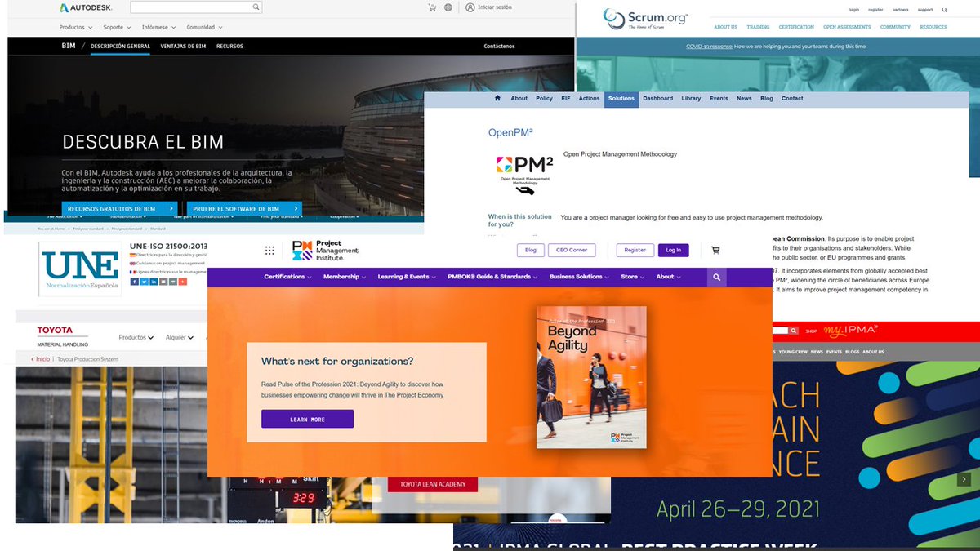The height and width of the screenshot is (551, 980).
Task: Click the user avatar icon beside Iniciar sesión
Action: pos(470,7)
